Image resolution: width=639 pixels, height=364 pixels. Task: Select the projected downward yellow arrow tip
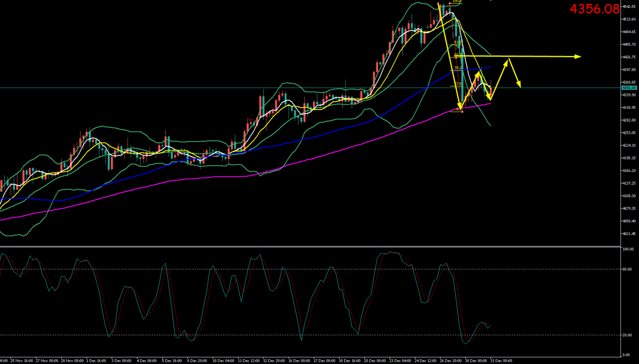pos(520,86)
